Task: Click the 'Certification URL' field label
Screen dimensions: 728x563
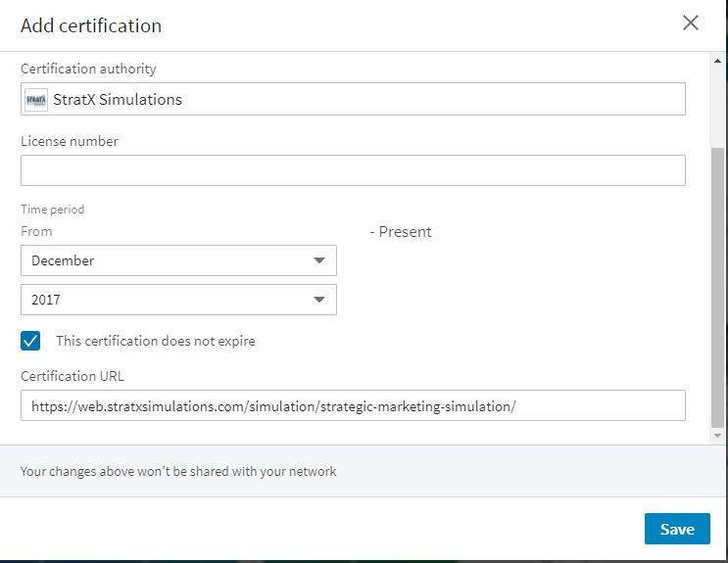Action: coord(73,376)
